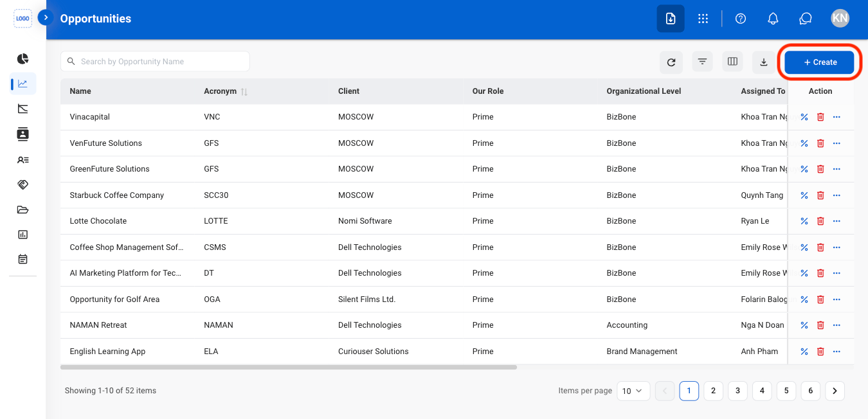
Task: Open the tag sidebar icon
Action: pos(23,184)
